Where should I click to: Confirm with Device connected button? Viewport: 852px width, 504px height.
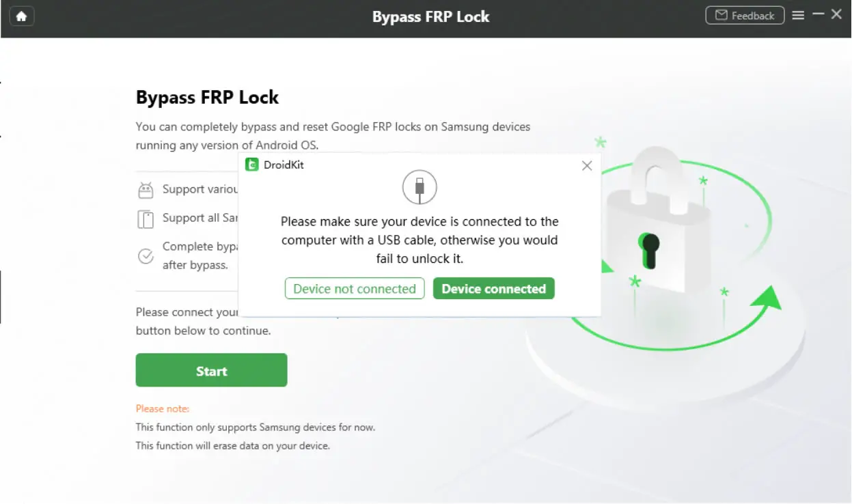(493, 289)
